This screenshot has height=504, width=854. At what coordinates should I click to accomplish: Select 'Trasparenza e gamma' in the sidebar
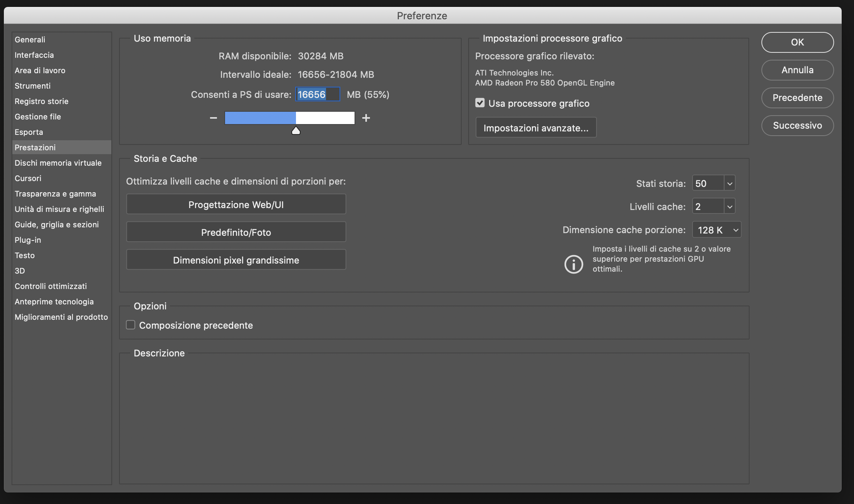coord(55,193)
